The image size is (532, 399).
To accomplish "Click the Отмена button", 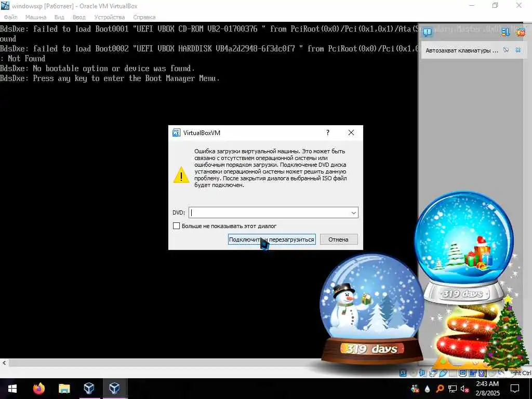I will click(x=338, y=240).
